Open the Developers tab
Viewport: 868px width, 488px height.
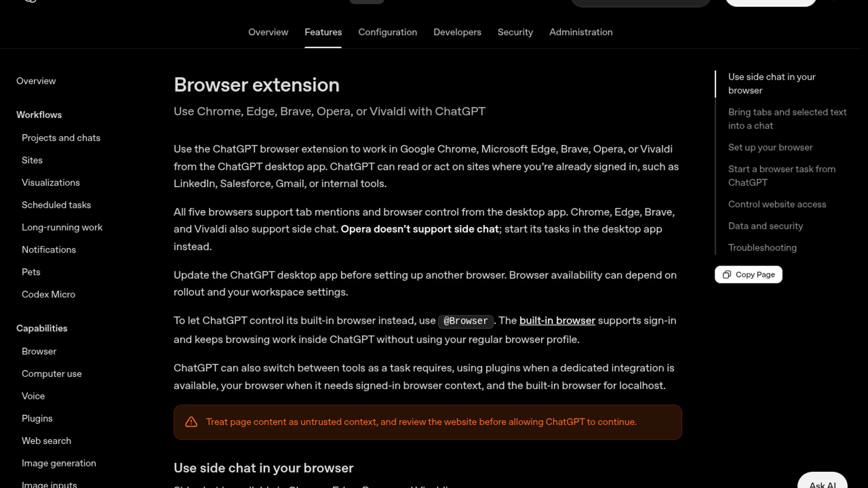click(458, 32)
